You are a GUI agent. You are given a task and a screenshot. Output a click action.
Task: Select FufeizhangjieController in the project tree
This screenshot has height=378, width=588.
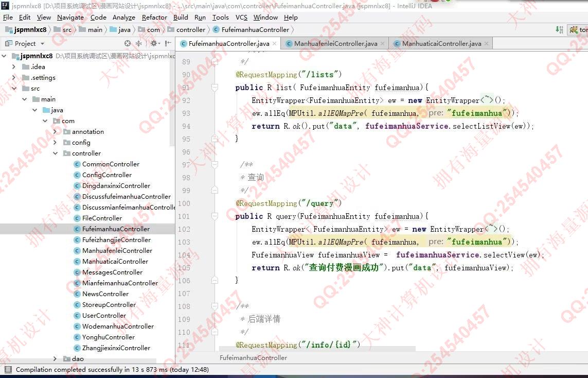point(117,240)
